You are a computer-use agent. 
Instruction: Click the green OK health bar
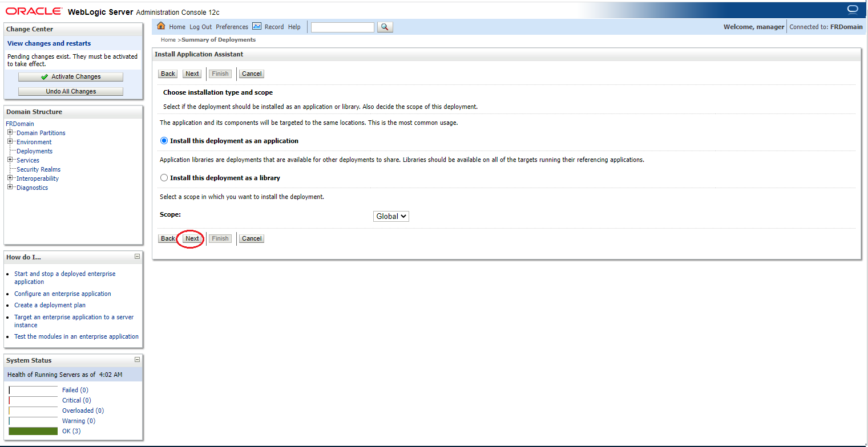pyautogui.click(x=33, y=431)
